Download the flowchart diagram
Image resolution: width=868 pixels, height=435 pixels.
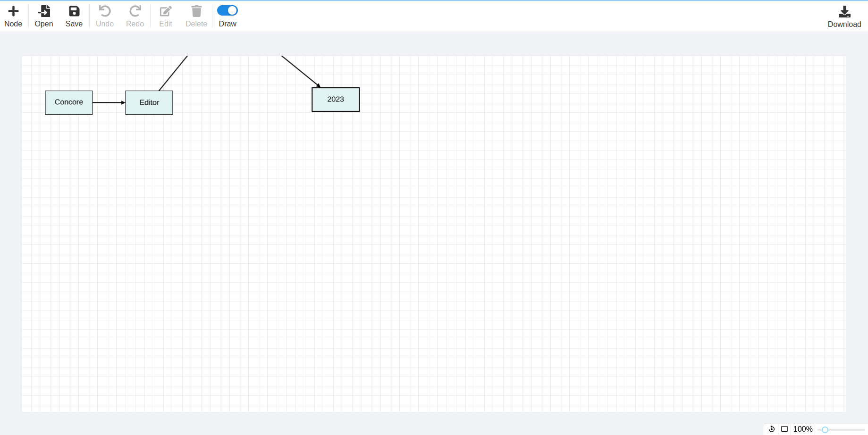click(x=844, y=11)
